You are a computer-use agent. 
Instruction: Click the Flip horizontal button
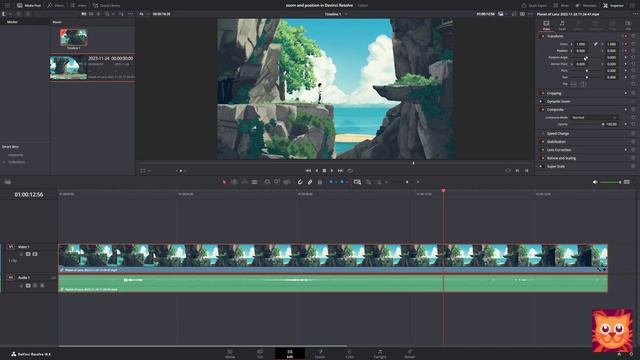[573, 84]
